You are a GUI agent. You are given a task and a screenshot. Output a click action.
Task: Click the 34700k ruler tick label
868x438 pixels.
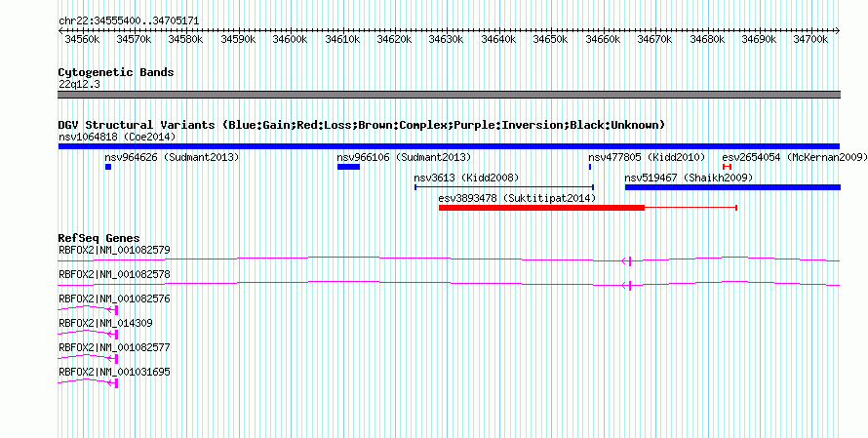coord(810,40)
